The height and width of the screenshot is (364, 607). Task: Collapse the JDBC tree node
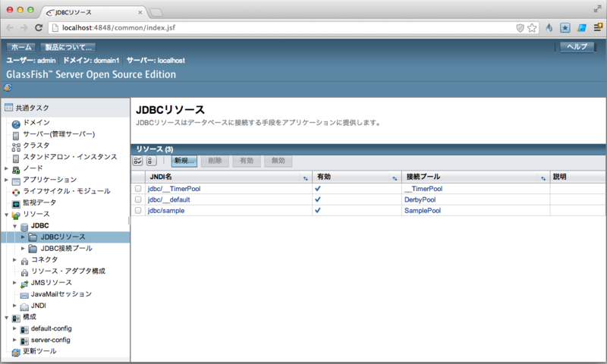click(15, 226)
